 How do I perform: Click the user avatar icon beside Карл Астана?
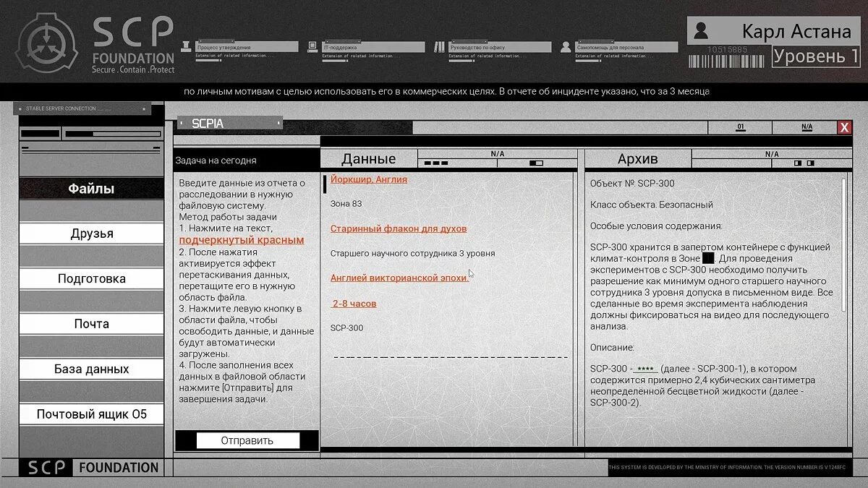[701, 30]
